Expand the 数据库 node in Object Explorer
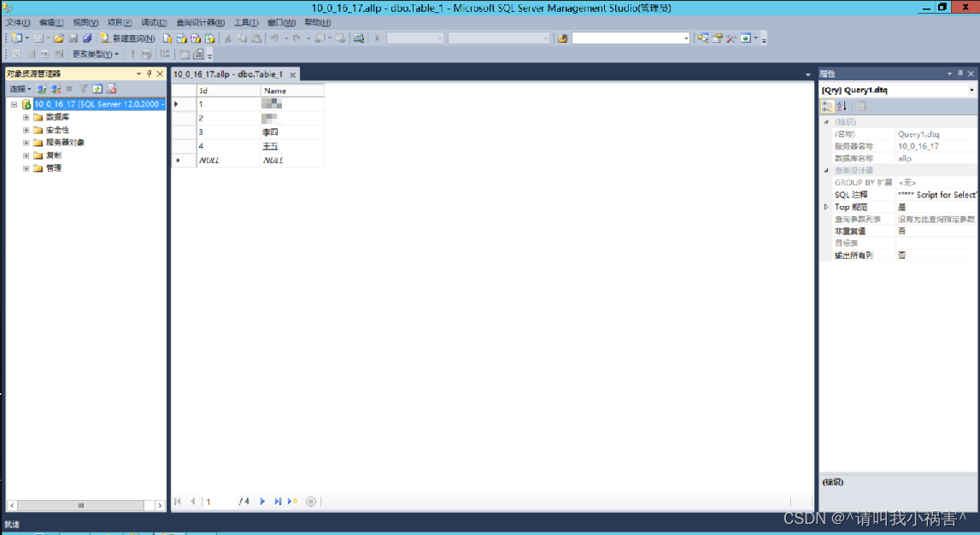 click(x=25, y=116)
